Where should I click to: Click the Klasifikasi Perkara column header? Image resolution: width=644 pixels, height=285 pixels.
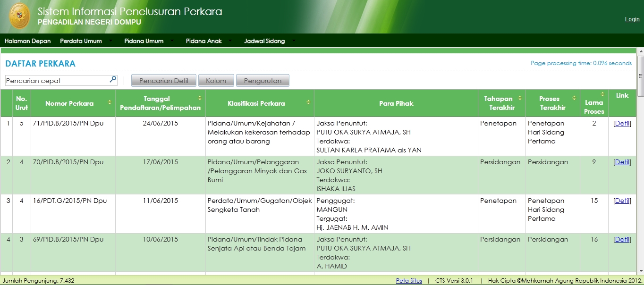[260, 103]
